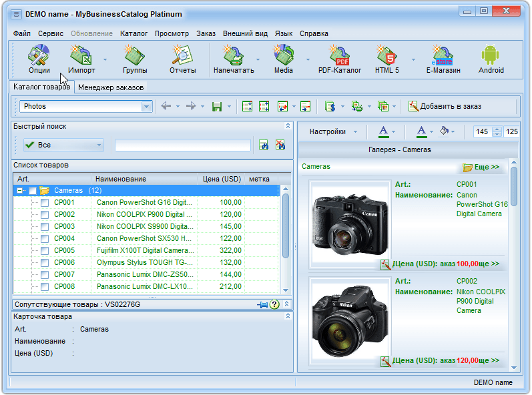This screenshot has width=532, height=395.
Task: Launch the PDF-Каталог generator
Action: coord(339,59)
